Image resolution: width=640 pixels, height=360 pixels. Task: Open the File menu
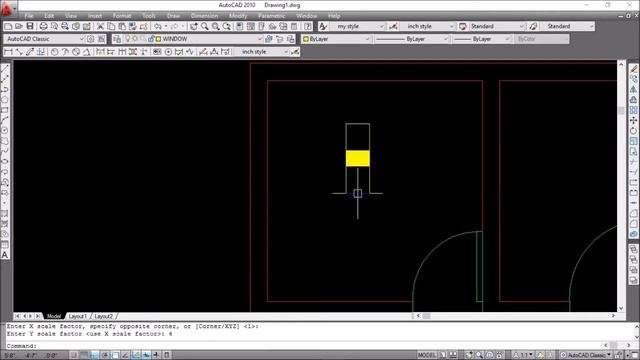(x=29, y=16)
